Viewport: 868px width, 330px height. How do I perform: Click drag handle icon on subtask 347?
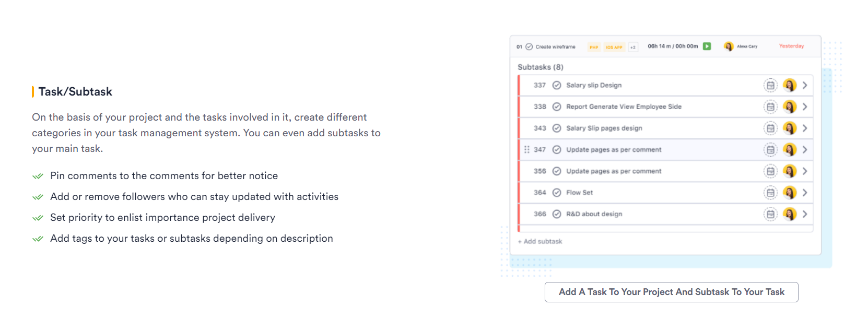[526, 150]
